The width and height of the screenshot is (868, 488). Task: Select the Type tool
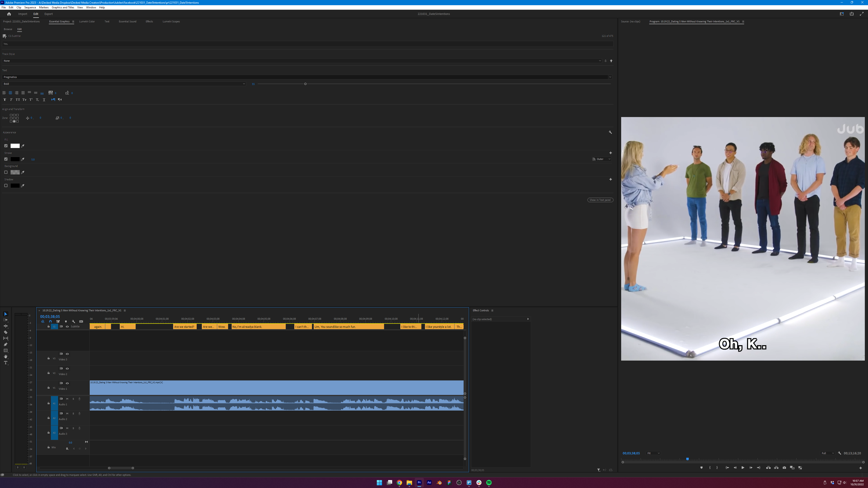(x=5, y=363)
